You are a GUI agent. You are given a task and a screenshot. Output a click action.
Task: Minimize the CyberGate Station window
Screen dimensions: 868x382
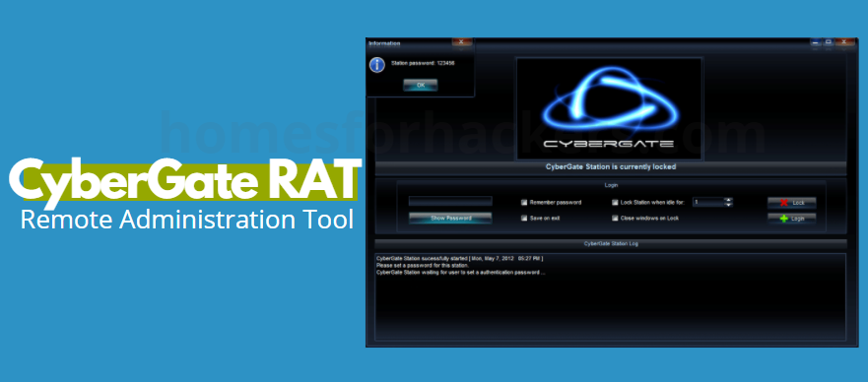(x=816, y=42)
